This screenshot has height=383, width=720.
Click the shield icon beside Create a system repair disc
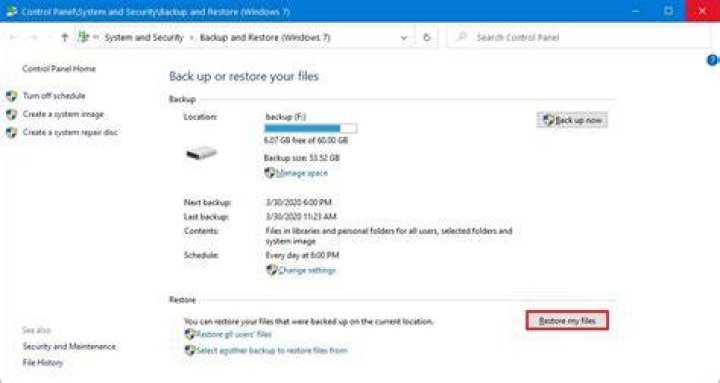pos(11,133)
